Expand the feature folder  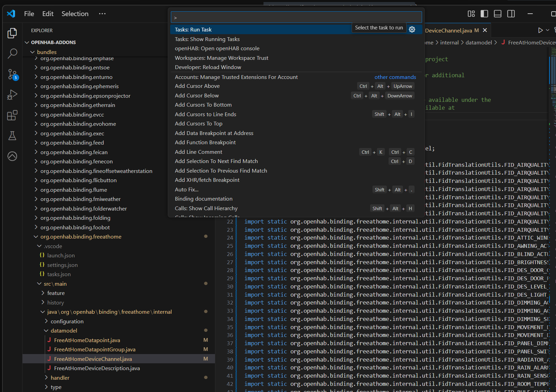[56, 293]
